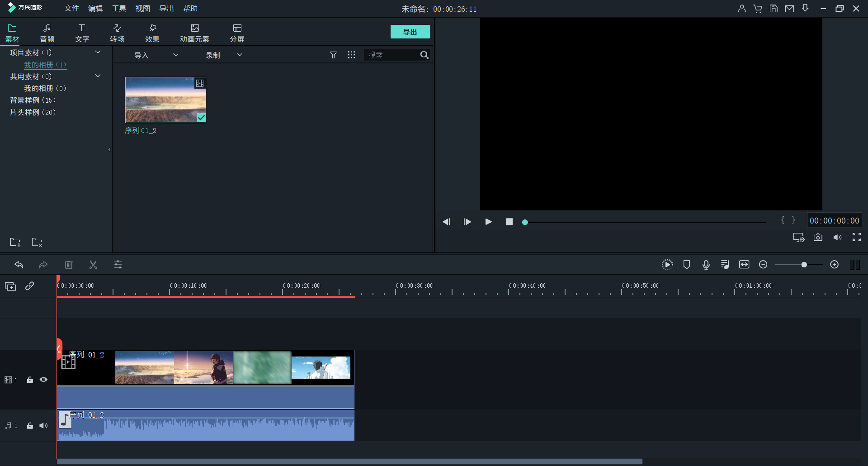Switch to the 转场 transitions tab

point(117,33)
